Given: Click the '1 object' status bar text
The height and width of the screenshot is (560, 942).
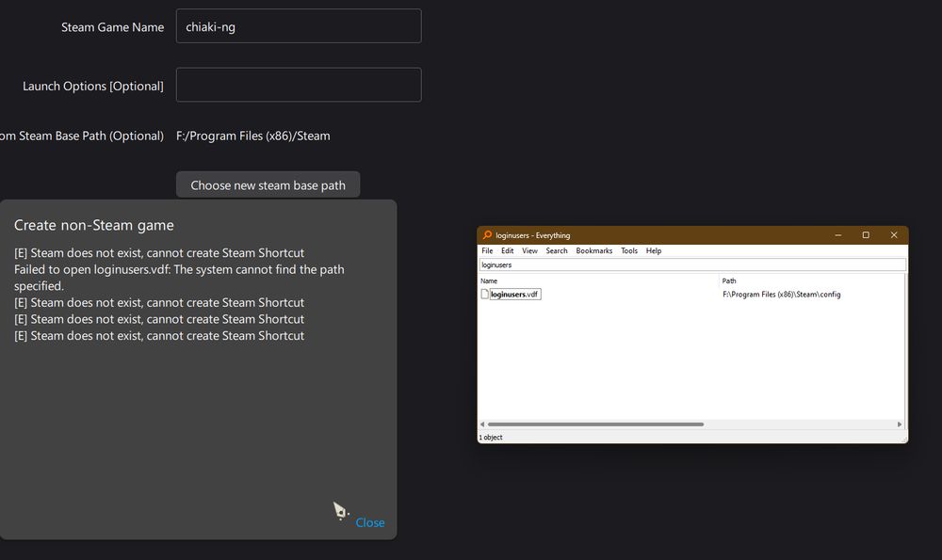Looking at the screenshot, I should [x=492, y=438].
